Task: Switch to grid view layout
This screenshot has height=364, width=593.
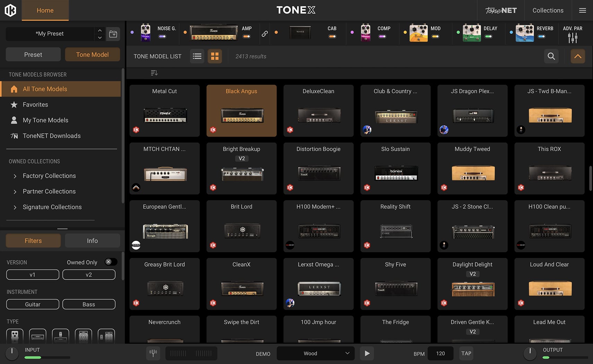Action: coord(215,56)
